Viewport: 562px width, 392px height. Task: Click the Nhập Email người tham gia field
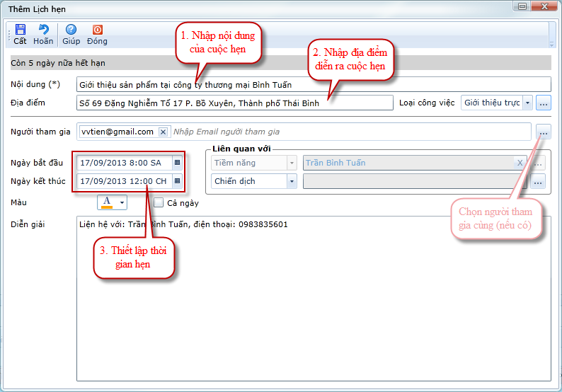[347, 132]
